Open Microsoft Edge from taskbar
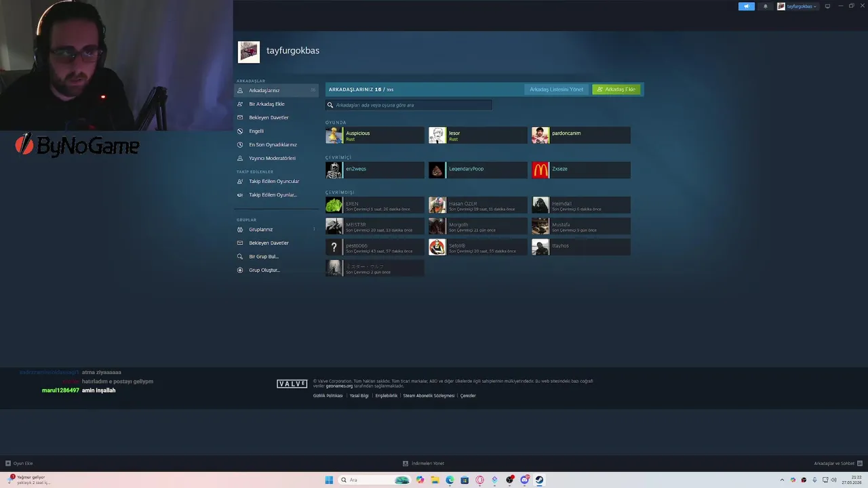Screen dimensions: 868x488 [450, 480]
